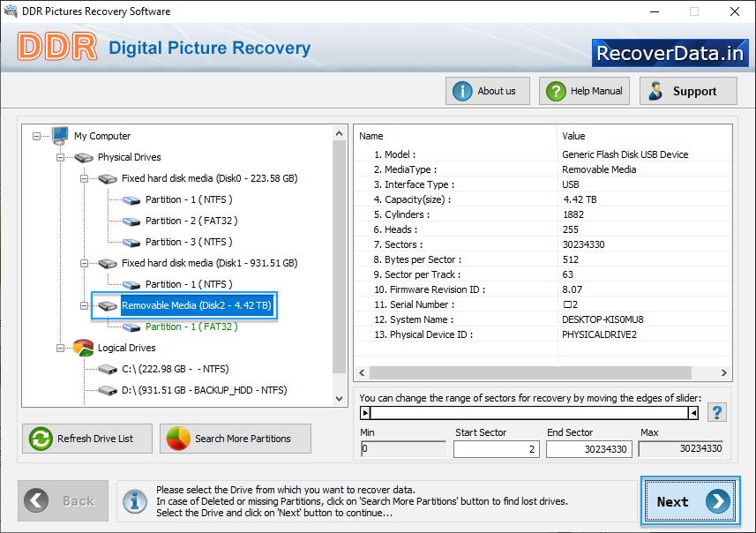The image size is (756, 533).
Task: Select Partition - 3 (NTFS) under Disk0
Action: point(189,242)
